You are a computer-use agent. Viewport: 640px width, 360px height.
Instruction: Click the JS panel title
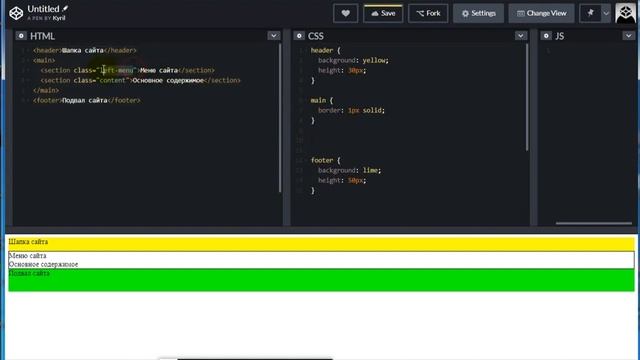(x=560, y=36)
